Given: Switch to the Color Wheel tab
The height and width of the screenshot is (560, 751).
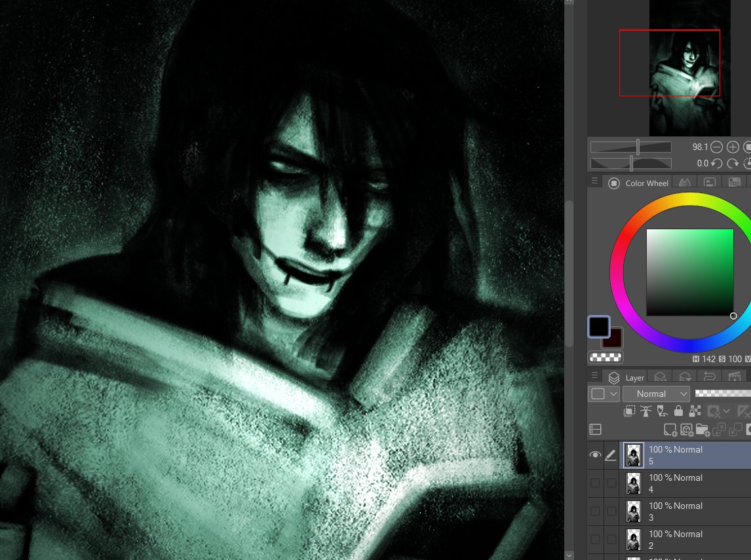Looking at the screenshot, I should point(638,183).
